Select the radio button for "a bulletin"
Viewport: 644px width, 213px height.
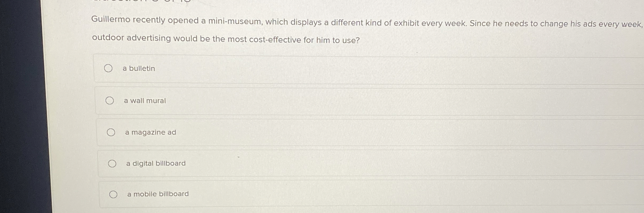108,68
